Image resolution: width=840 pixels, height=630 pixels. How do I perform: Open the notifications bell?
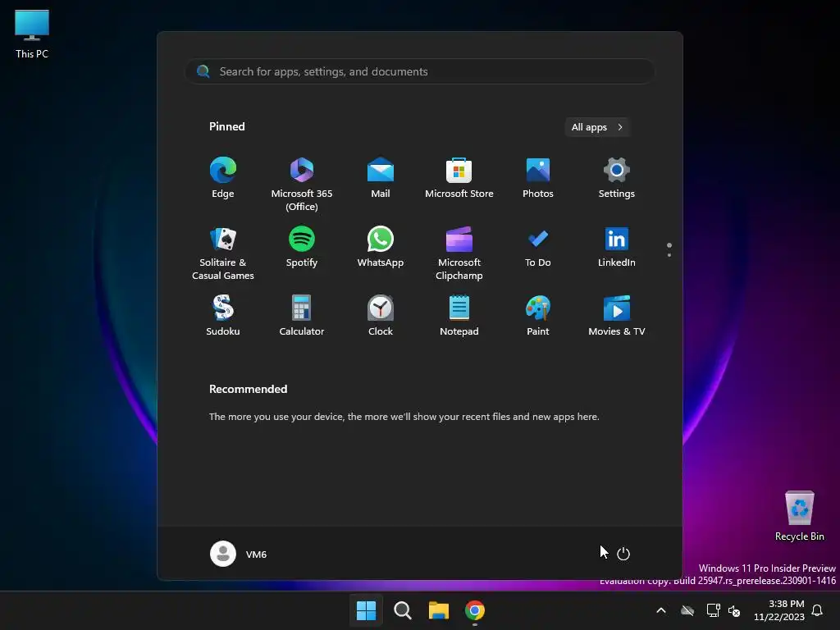point(818,610)
